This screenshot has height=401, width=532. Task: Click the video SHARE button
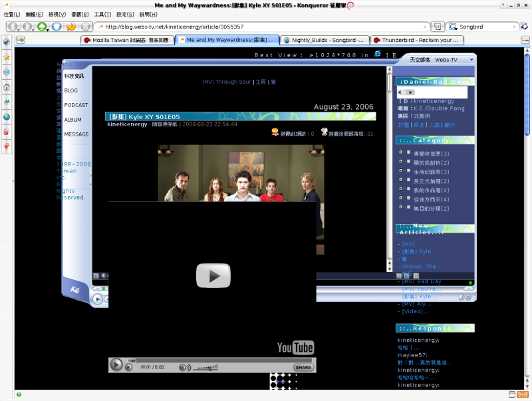coord(303,367)
